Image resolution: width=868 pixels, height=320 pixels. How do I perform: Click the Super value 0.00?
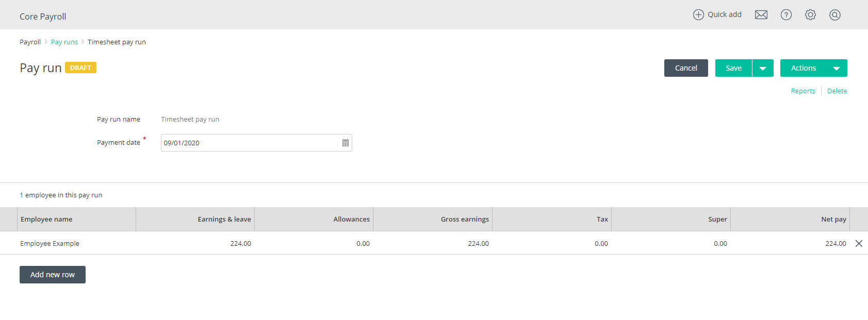[x=720, y=243]
